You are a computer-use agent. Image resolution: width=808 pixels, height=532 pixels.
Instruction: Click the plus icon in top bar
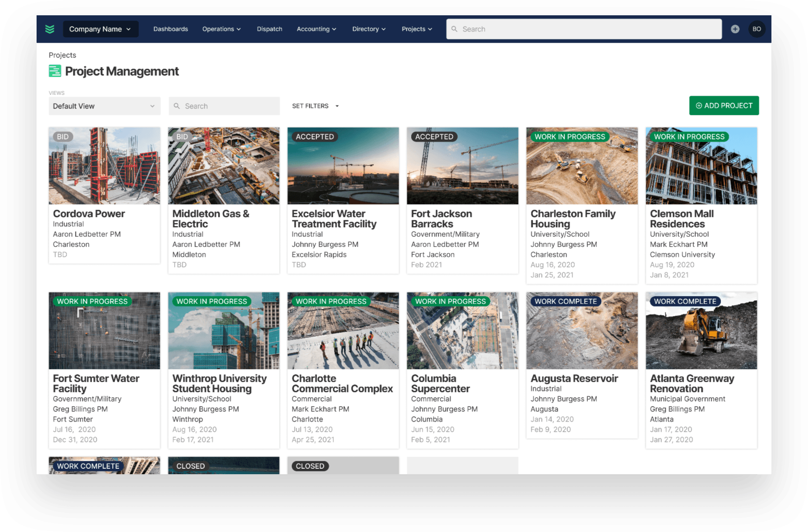[x=735, y=29]
